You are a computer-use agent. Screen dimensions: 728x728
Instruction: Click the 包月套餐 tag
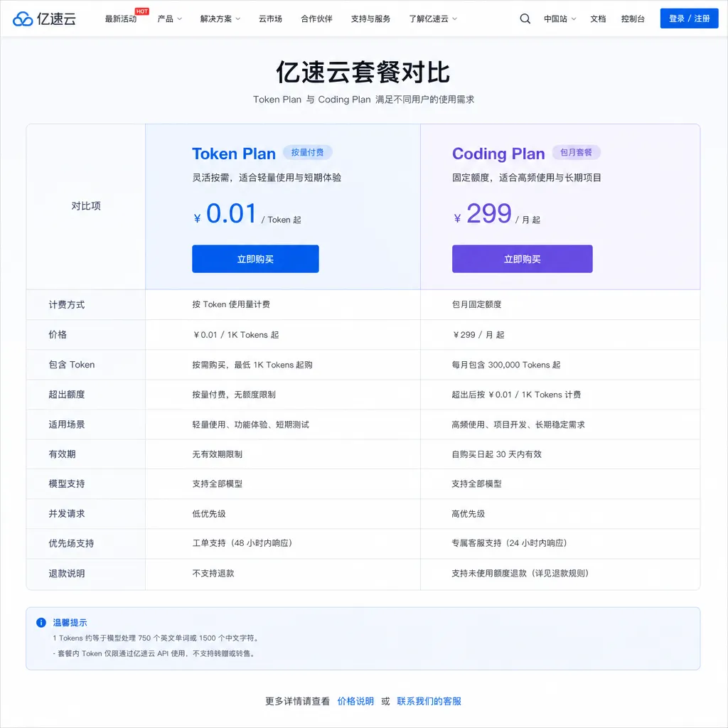click(x=576, y=152)
